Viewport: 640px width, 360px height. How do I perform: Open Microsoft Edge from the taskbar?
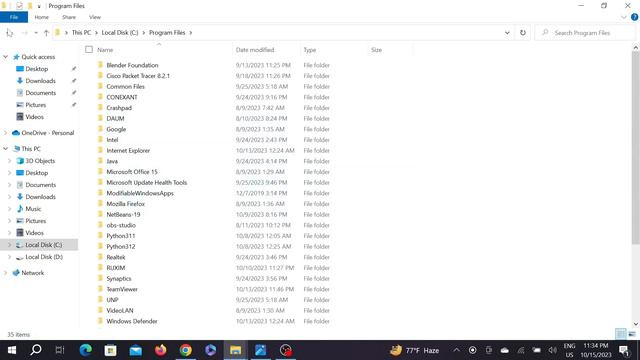[85, 350]
